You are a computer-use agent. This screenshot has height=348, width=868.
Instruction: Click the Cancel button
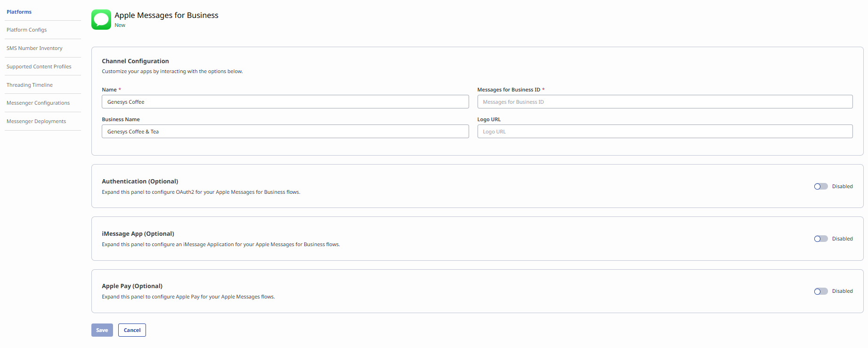132,330
